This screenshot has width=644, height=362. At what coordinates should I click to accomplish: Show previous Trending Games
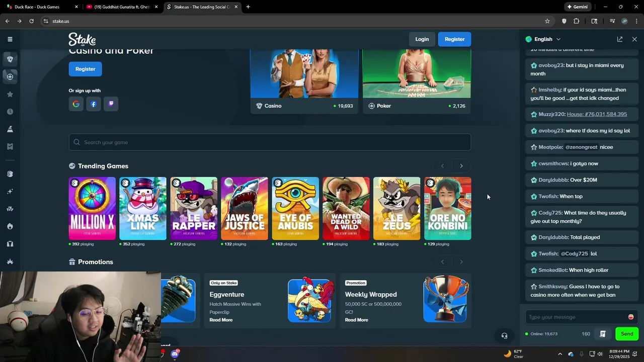pos(442,166)
